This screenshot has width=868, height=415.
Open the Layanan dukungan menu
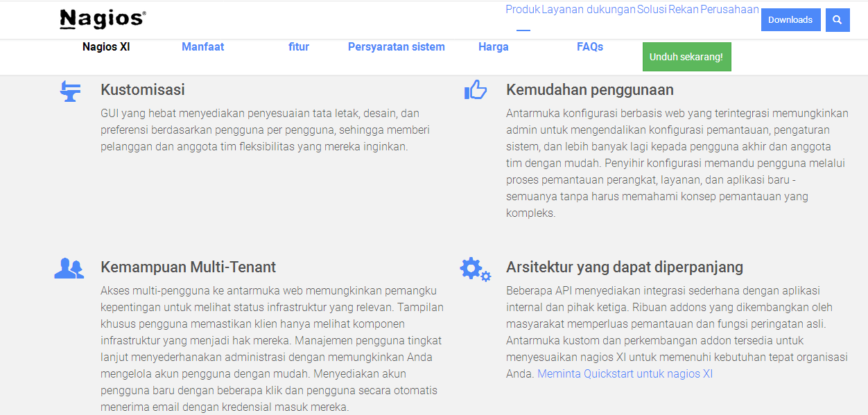pyautogui.click(x=588, y=10)
